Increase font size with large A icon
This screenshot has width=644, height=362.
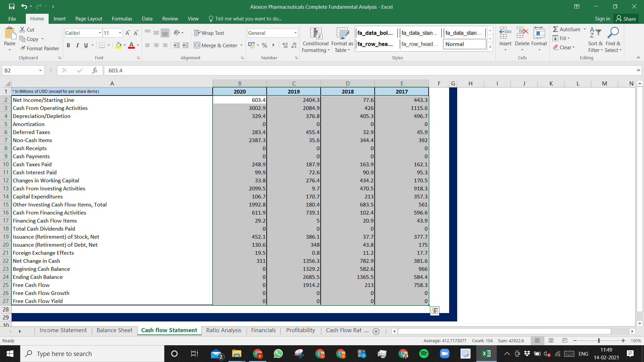[127, 33]
